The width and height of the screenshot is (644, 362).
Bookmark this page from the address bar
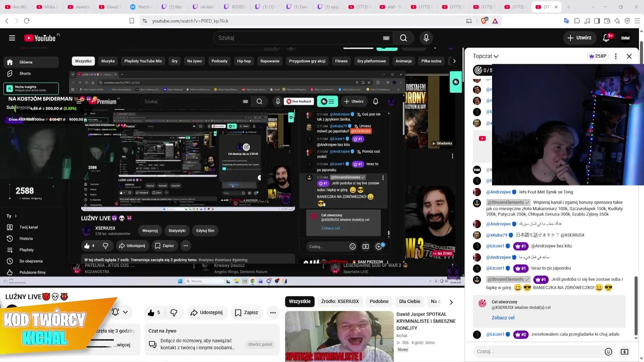click(x=132, y=21)
